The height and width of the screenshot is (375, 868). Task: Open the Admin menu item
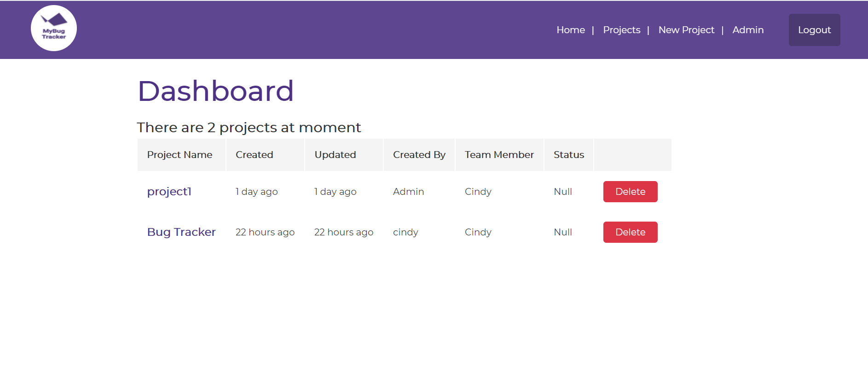pyautogui.click(x=748, y=29)
